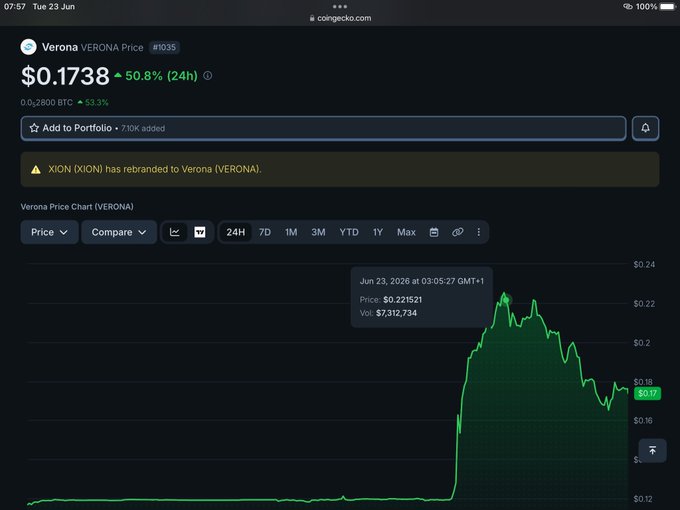Tap the Safari three-dot multitasking menu

coord(340,7)
